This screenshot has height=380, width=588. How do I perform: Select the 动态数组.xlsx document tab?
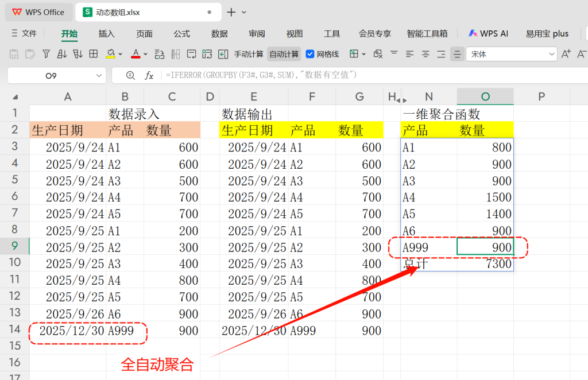coord(148,13)
